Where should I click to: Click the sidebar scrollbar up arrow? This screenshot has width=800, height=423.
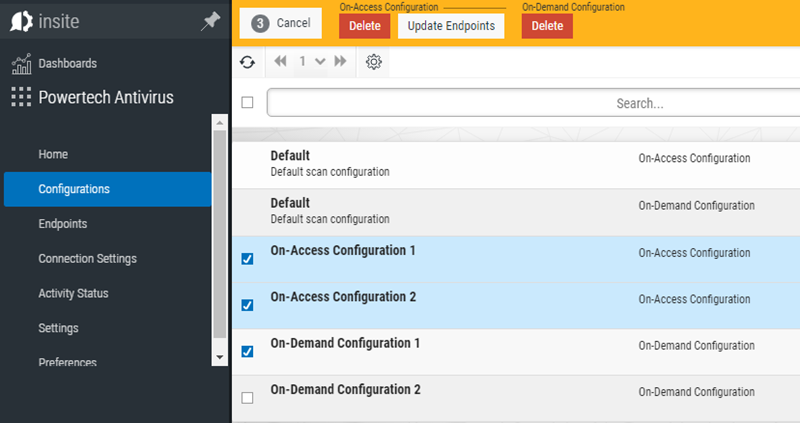(x=220, y=123)
